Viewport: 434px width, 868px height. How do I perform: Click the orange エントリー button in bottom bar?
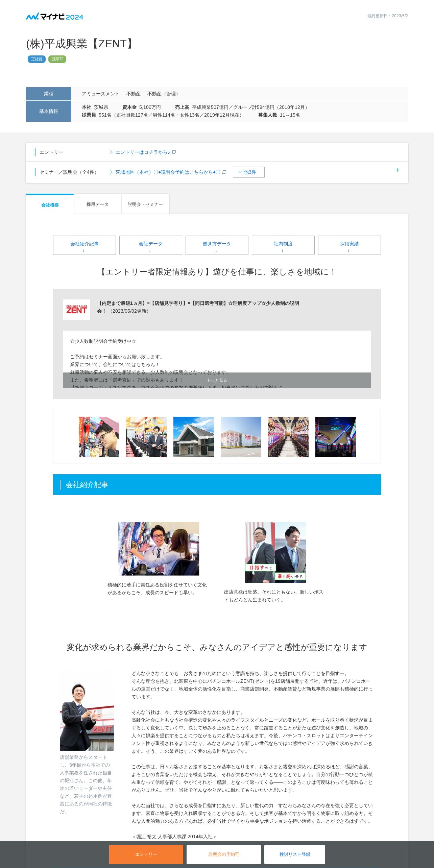click(x=146, y=854)
